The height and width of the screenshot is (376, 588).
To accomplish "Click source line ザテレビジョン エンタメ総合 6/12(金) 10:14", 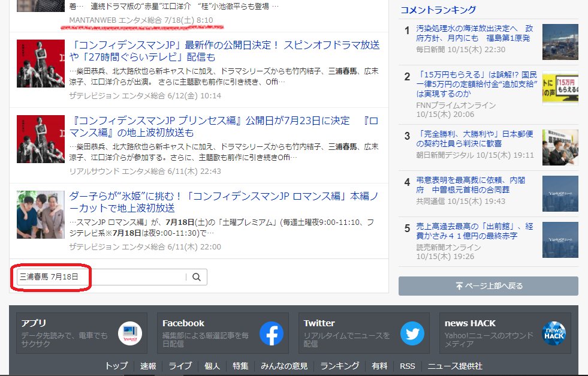I will click(x=145, y=96).
